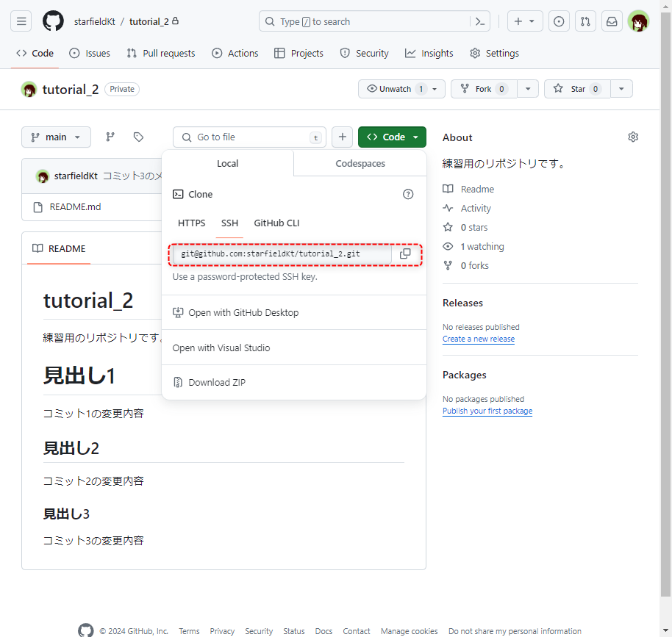Click Create a new release link

click(479, 339)
